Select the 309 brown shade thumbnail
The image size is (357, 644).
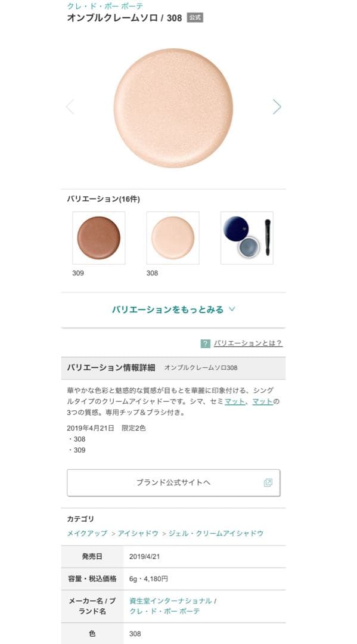tap(99, 238)
